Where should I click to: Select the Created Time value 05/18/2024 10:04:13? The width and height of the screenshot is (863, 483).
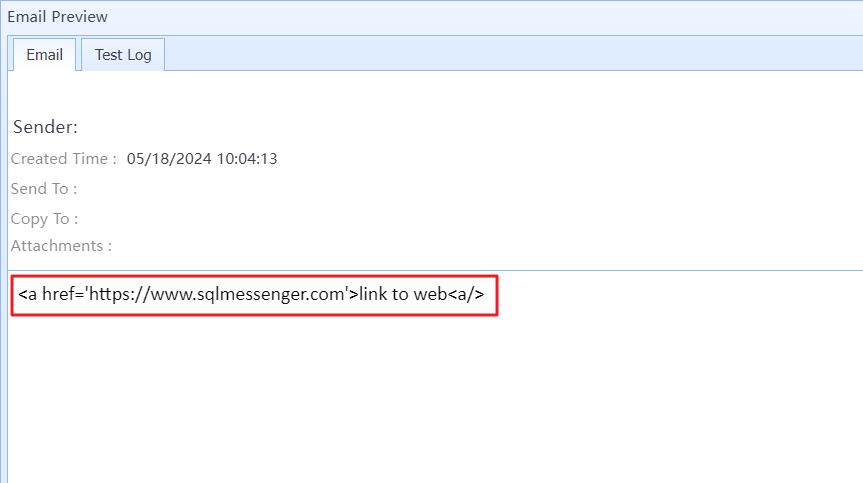tap(202, 159)
